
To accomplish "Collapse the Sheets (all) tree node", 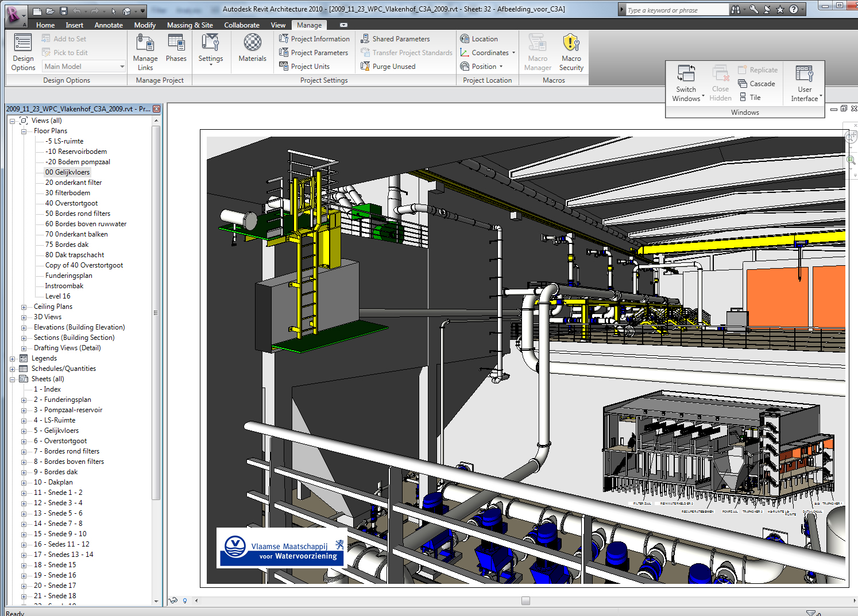I will [x=12, y=379].
